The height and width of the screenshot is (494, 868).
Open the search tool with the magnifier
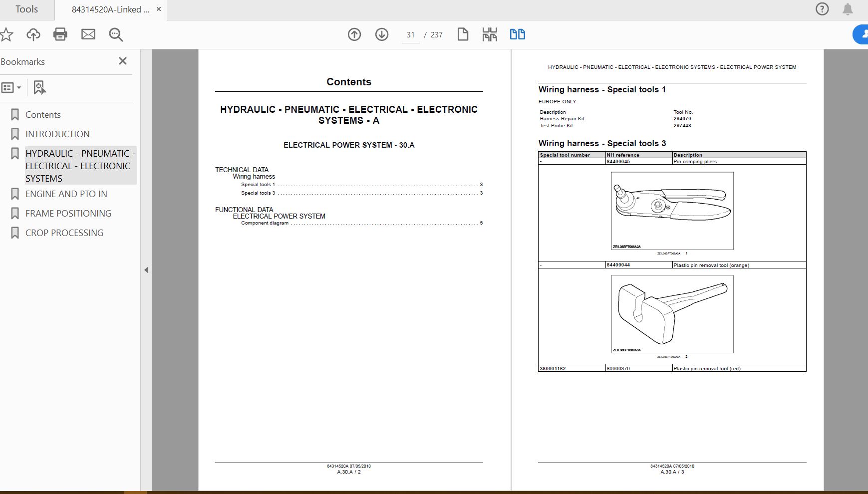coord(116,34)
